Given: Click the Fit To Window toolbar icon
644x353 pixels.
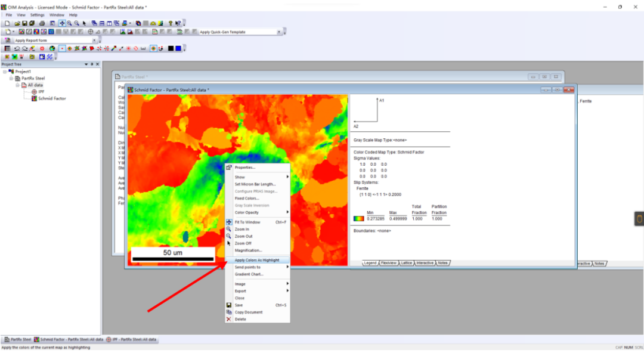Looking at the screenshot, I should tap(62, 23).
